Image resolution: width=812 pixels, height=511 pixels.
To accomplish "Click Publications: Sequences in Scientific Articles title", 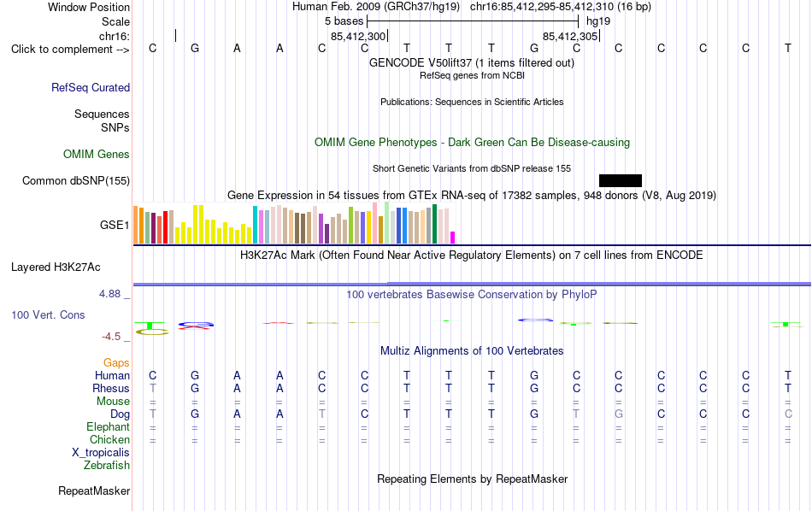I will [x=472, y=102].
